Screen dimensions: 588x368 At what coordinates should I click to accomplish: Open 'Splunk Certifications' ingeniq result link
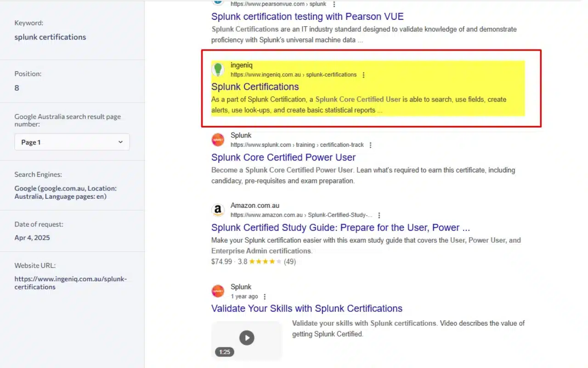coord(255,87)
